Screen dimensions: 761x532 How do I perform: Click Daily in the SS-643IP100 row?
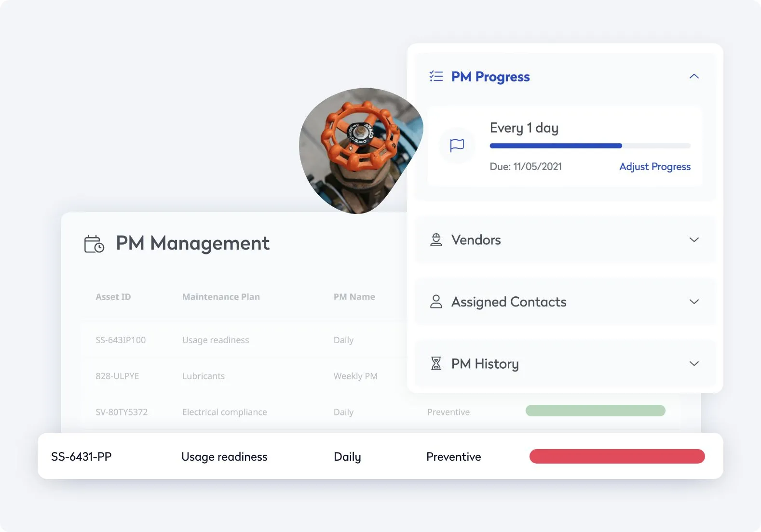coord(343,340)
